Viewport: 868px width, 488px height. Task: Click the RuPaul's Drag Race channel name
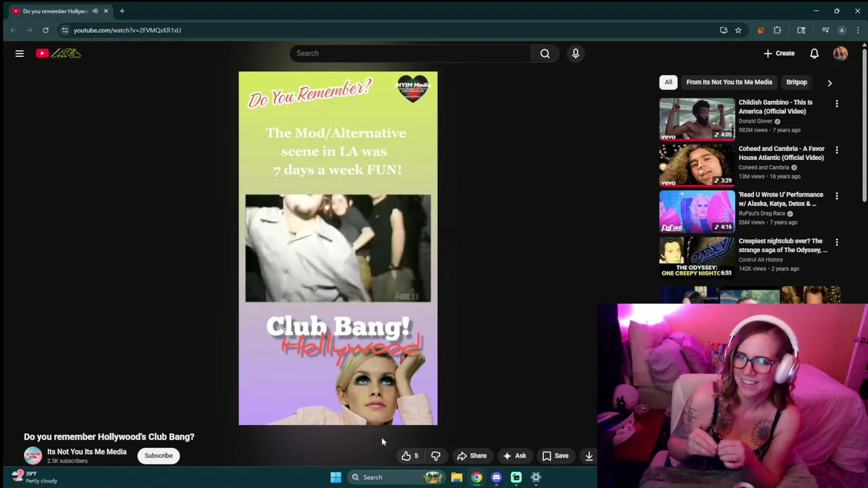762,213
